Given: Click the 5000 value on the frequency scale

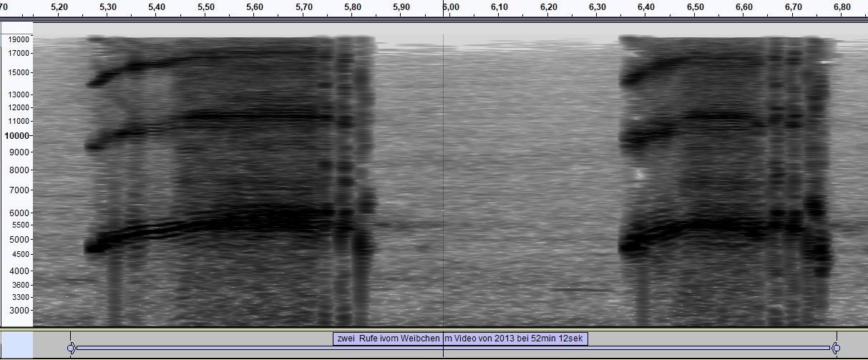Looking at the screenshot, I should (x=19, y=239).
